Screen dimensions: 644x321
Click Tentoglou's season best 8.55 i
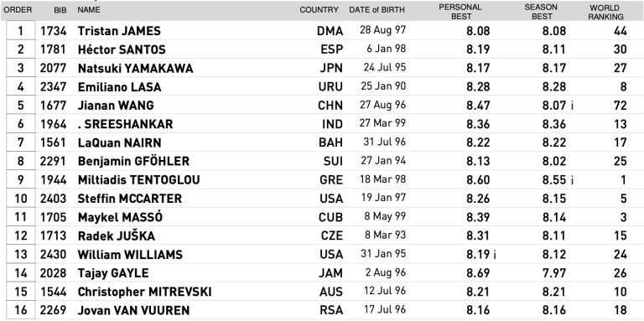558,180
